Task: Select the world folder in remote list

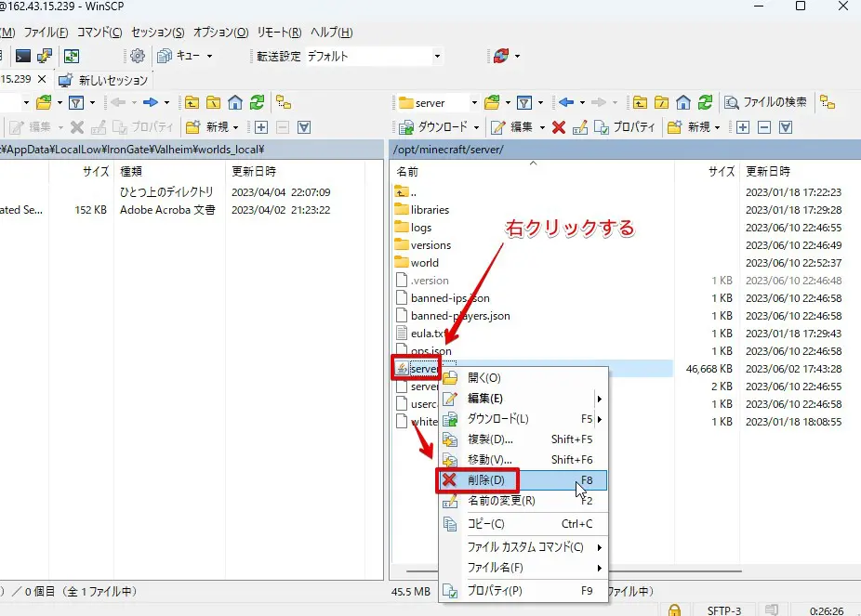Action: pyautogui.click(x=424, y=263)
